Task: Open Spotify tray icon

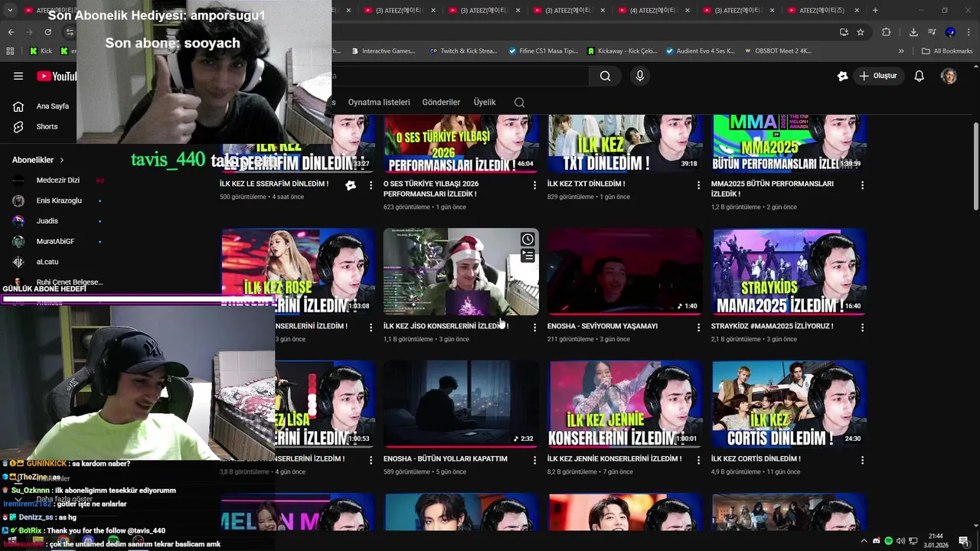Action: (888, 541)
